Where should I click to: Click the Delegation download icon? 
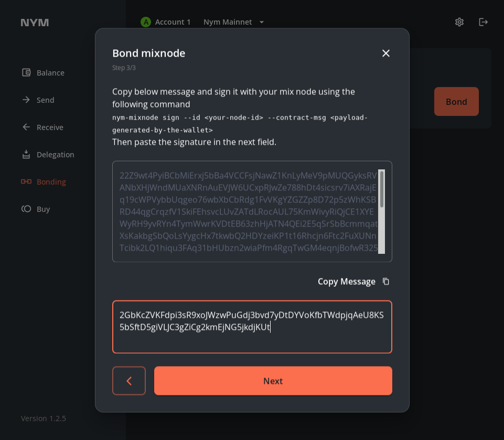point(26,154)
